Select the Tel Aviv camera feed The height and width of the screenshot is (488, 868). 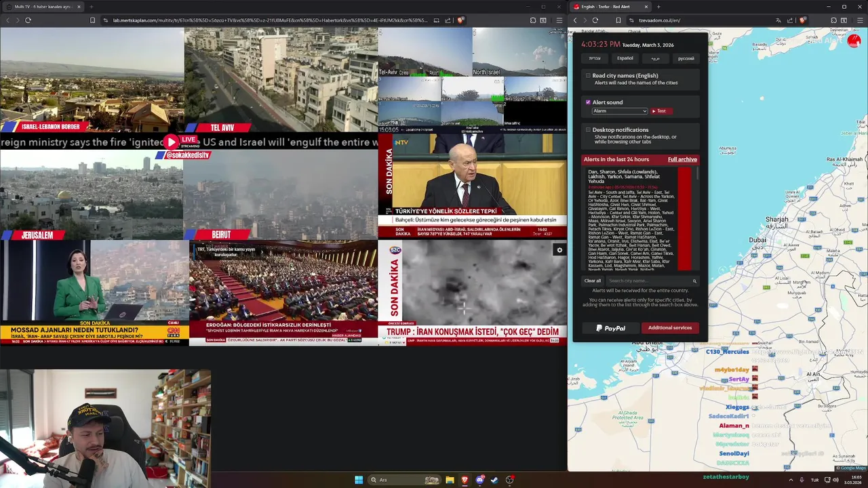pos(281,80)
